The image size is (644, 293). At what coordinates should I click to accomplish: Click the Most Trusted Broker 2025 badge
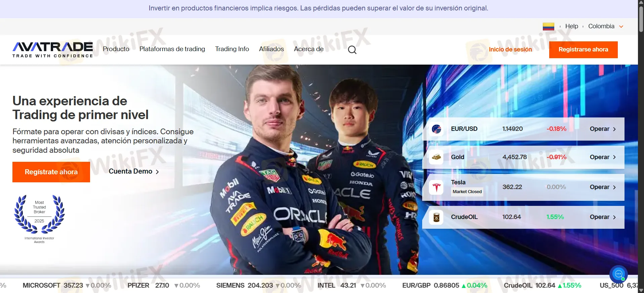pos(39,219)
